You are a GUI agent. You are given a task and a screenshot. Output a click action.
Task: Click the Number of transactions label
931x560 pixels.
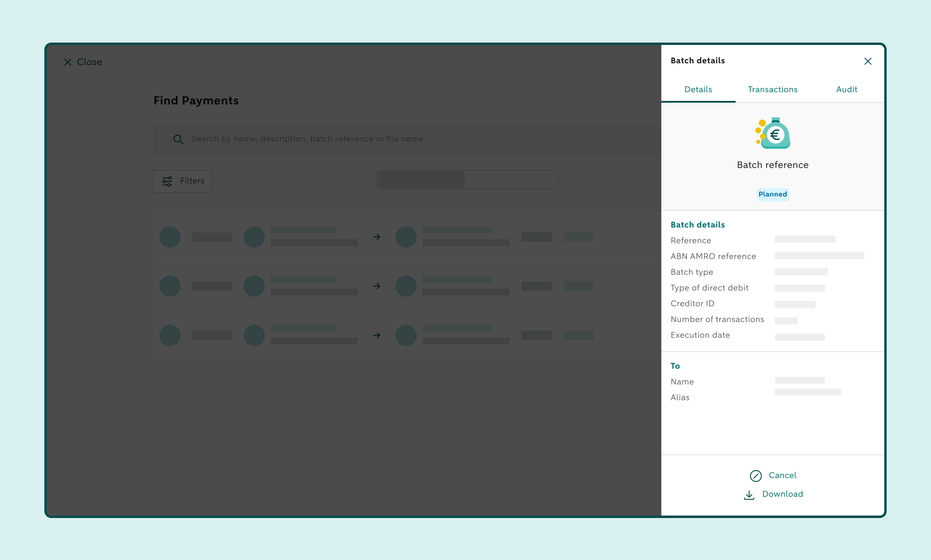[x=717, y=319]
